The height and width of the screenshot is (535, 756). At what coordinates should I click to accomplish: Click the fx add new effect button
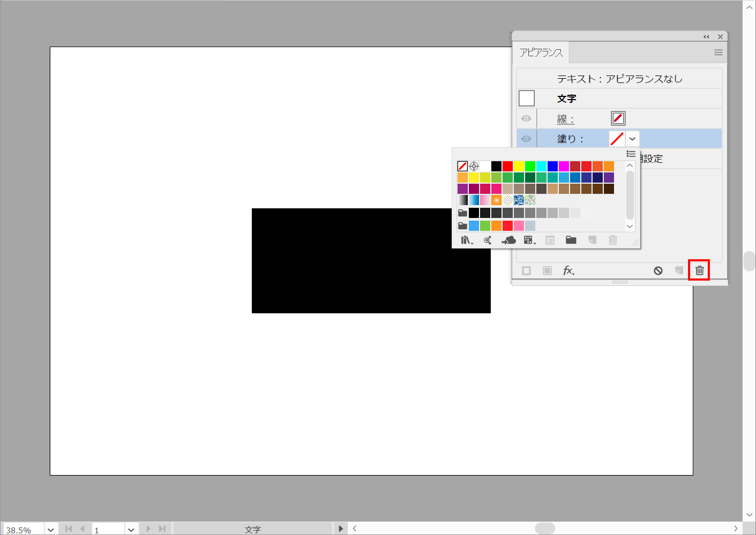click(568, 270)
